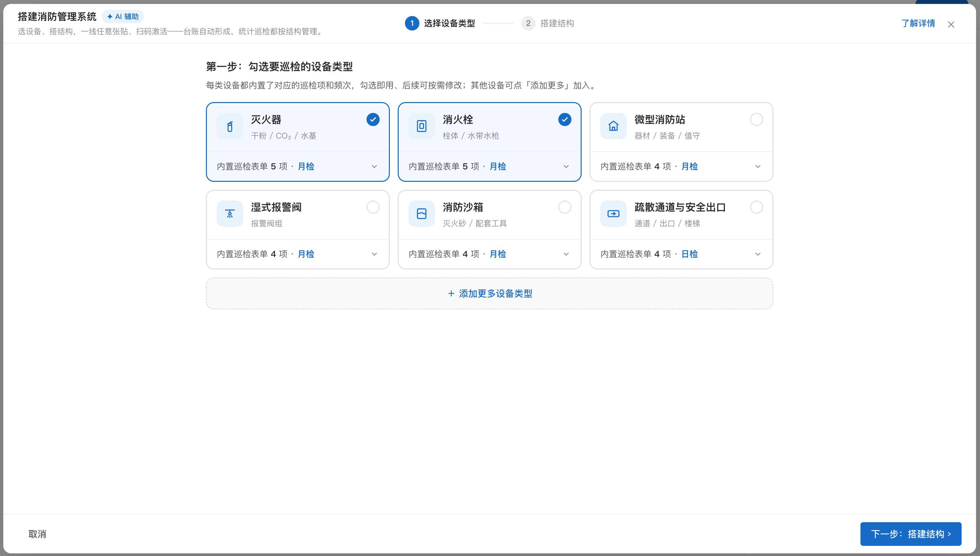Expand the 湿式报警阀 inspection form chevron
This screenshot has width=980, height=556.
[374, 254]
